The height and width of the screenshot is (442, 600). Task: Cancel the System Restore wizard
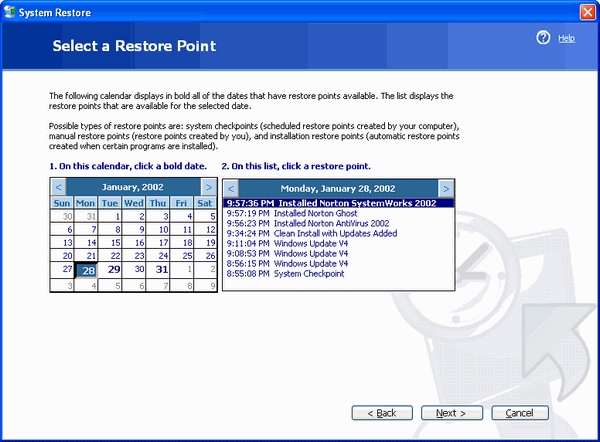tap(520, 413)
